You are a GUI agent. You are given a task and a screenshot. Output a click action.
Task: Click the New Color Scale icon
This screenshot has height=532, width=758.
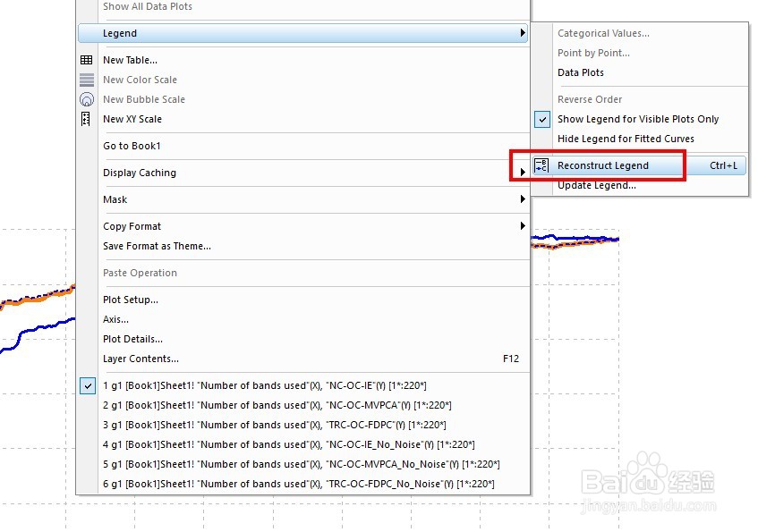click(87, 80)
